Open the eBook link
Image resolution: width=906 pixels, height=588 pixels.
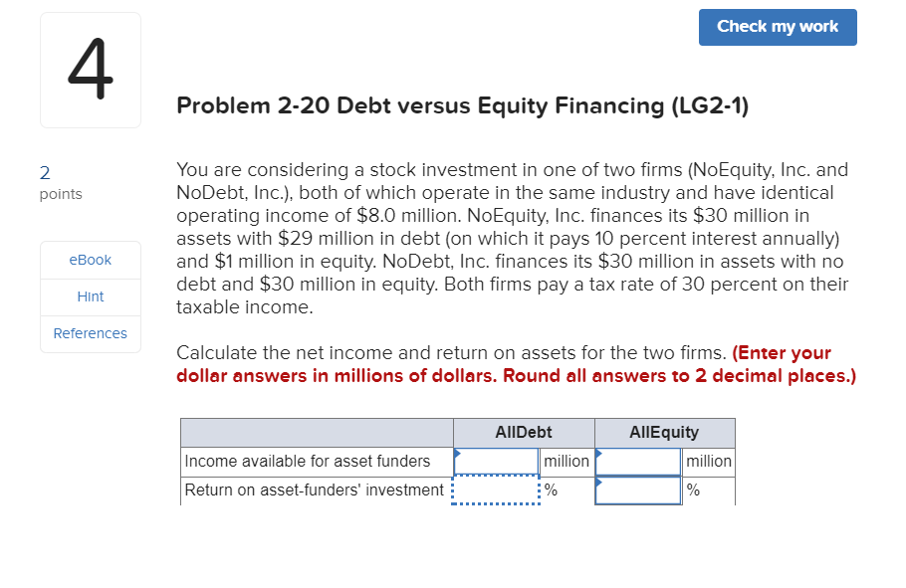pyautogui.click(x=90, y=260)
